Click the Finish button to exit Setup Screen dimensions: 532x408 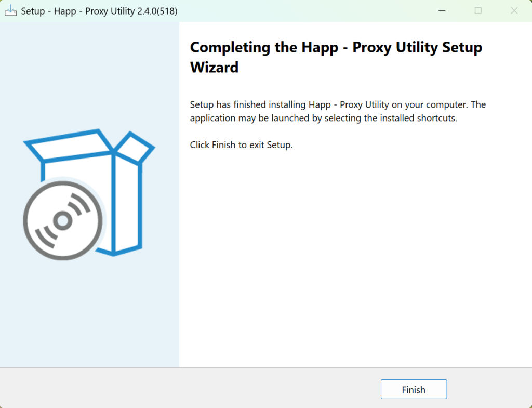[414, 389]
